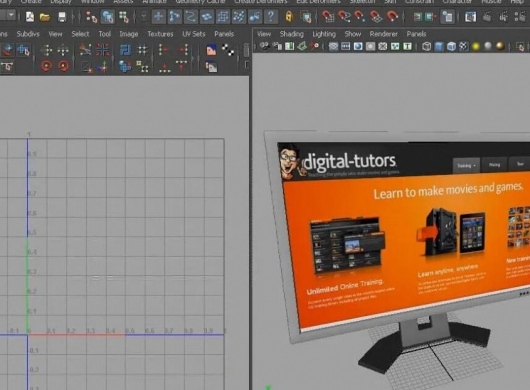530x390 pixels.
Task: Toggle the viewport grid display icon
Action: click(333, 46)
